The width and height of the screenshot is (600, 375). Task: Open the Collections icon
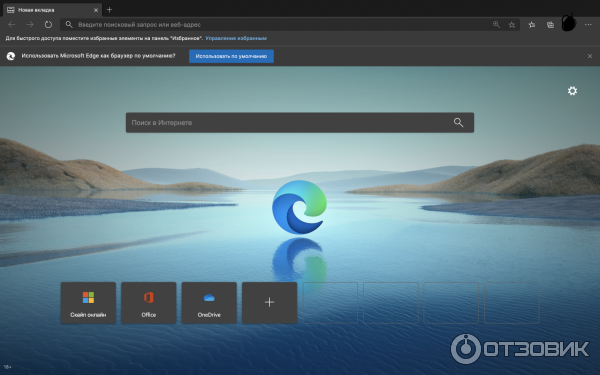click(x=550, y=25)
